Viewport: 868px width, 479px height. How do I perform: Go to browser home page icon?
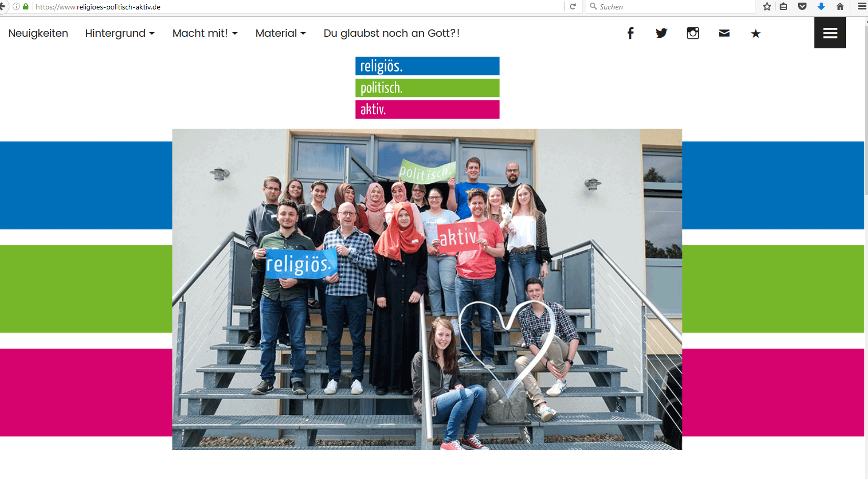point(840,6)
